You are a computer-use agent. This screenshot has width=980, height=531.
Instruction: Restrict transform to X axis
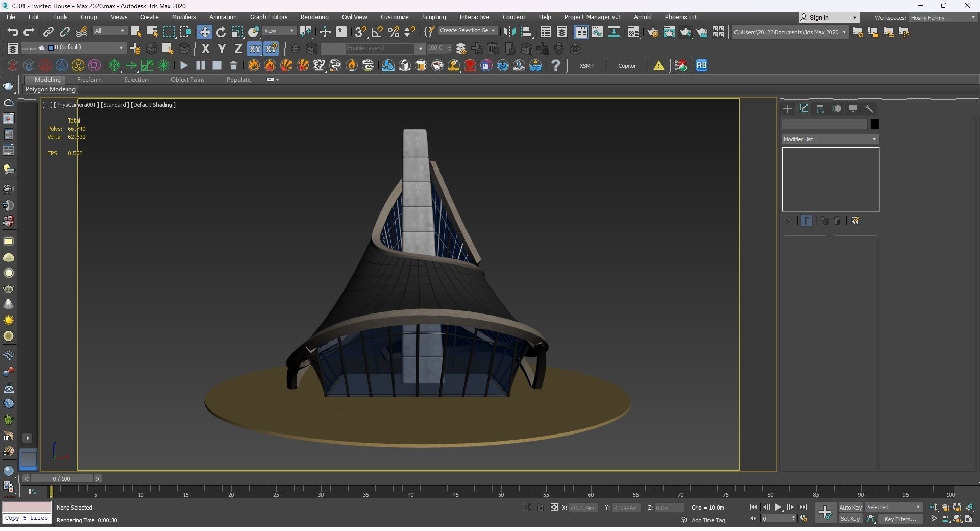(206, 49)
